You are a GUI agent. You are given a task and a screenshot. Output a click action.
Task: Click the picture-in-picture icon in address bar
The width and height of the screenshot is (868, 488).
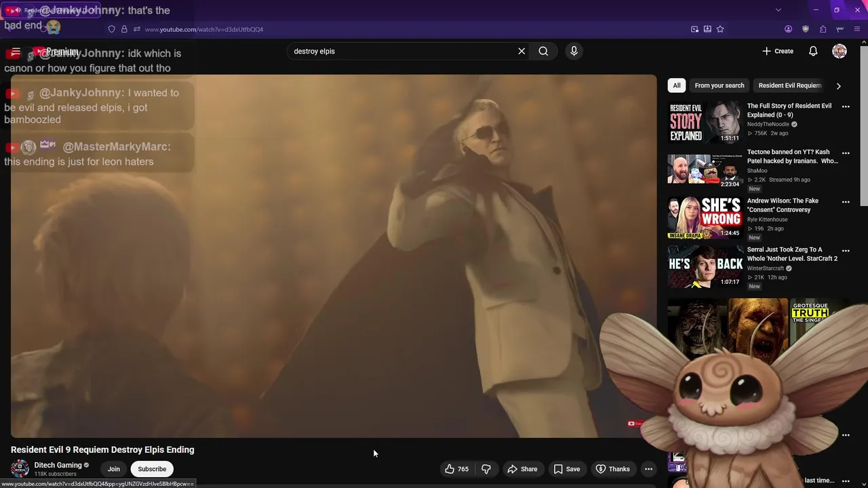[x=694, y=29]
